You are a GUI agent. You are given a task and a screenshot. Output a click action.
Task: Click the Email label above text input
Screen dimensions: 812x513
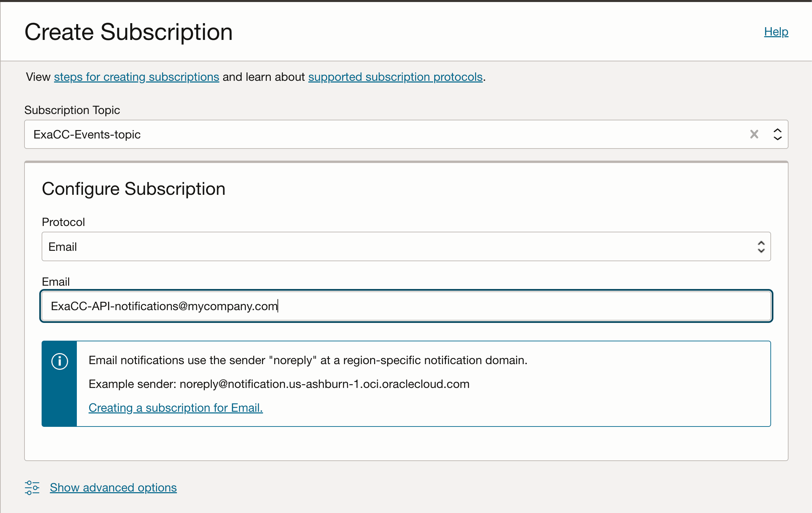pyautogui.click(x=56, y=281)
